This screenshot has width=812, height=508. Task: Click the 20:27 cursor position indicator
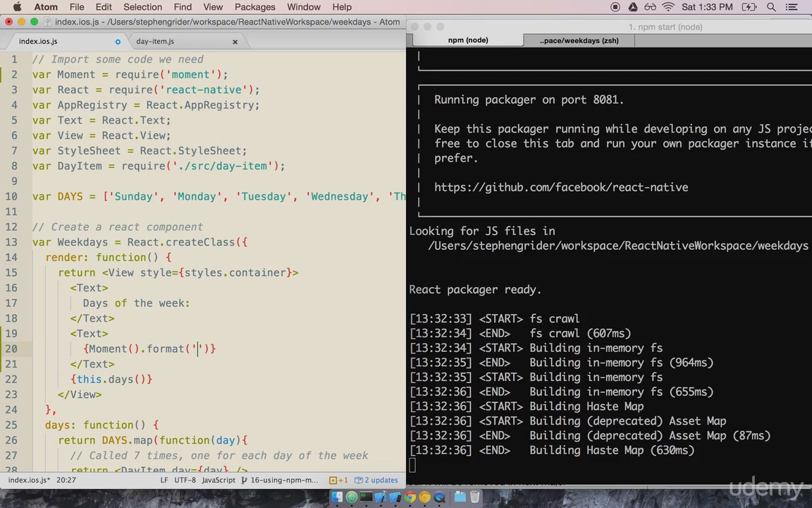click(66, 480)
